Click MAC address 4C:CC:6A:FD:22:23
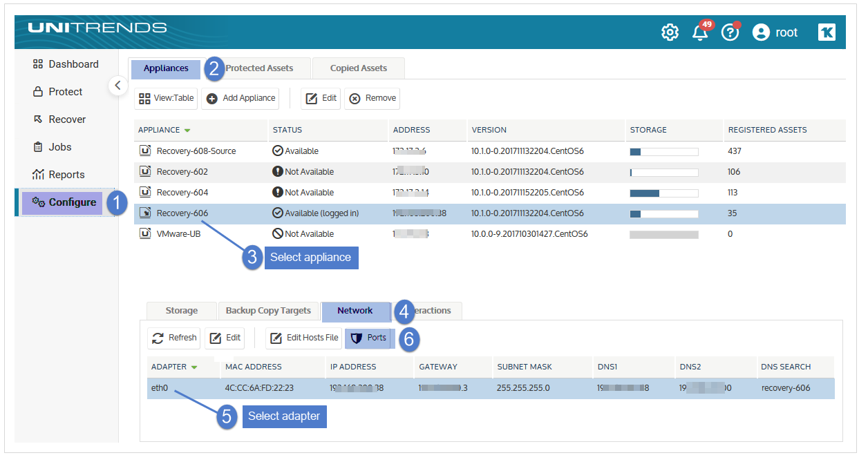Screen dimensions: 868x462 click(259, 388)
